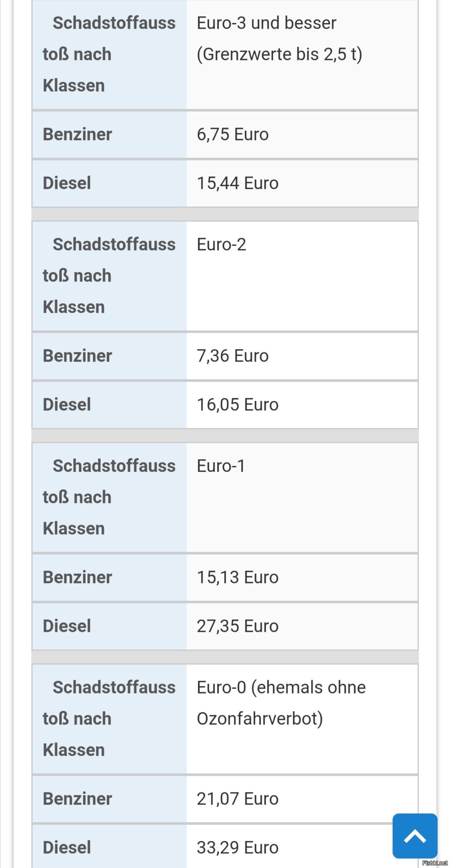Select the 7,36 Euro Benziner price
450x868 pixels.
232,356
